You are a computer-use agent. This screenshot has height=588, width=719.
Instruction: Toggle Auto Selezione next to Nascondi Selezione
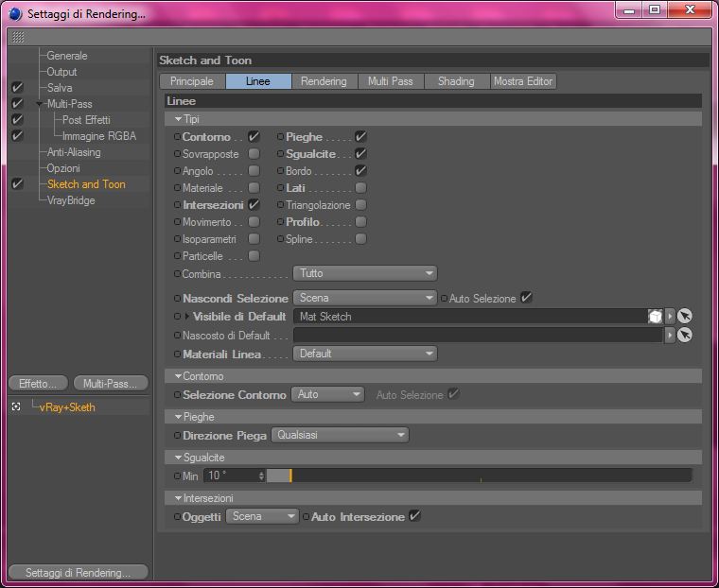526,298
